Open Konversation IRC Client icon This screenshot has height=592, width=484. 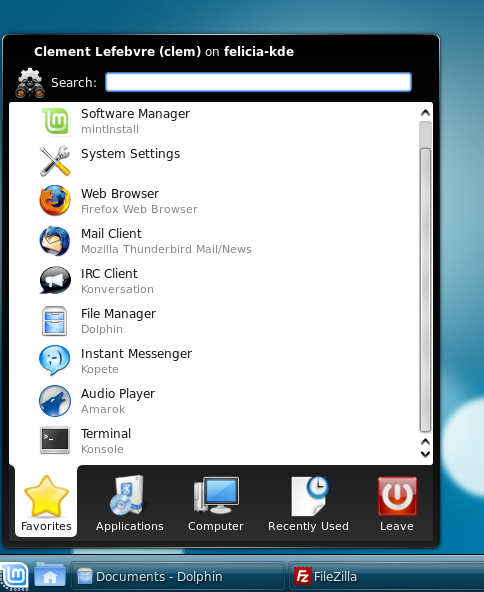coord(55,280)
